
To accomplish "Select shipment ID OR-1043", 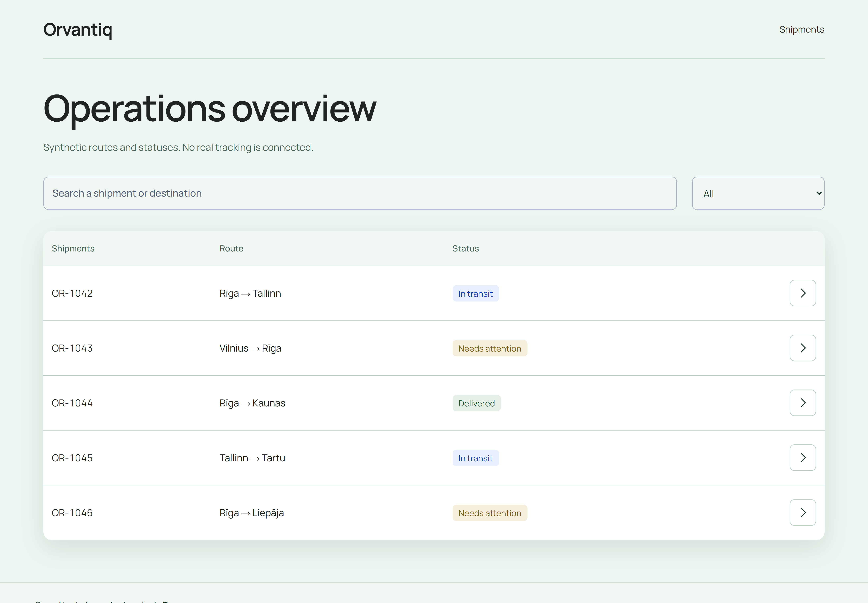I will (72, 348).
